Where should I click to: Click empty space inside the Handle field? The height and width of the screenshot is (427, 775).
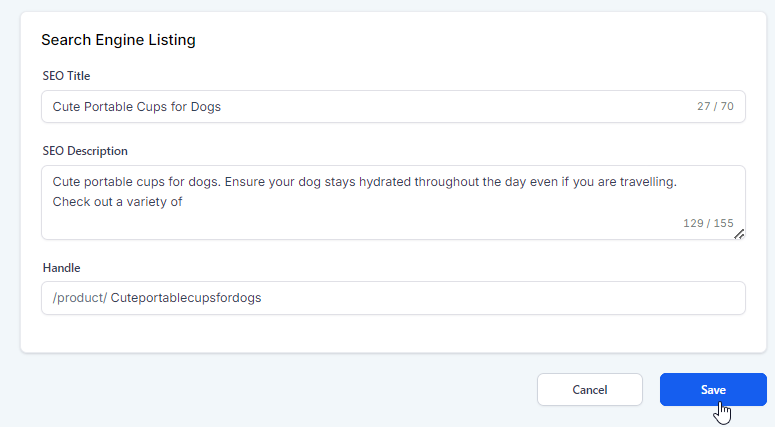500,297
